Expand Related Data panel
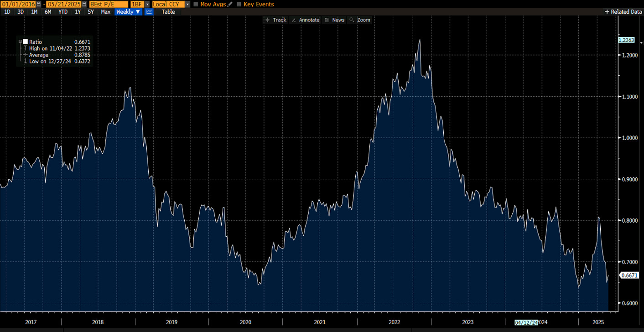The width and height of the screenshot is (644, 332). click(623, 12)
